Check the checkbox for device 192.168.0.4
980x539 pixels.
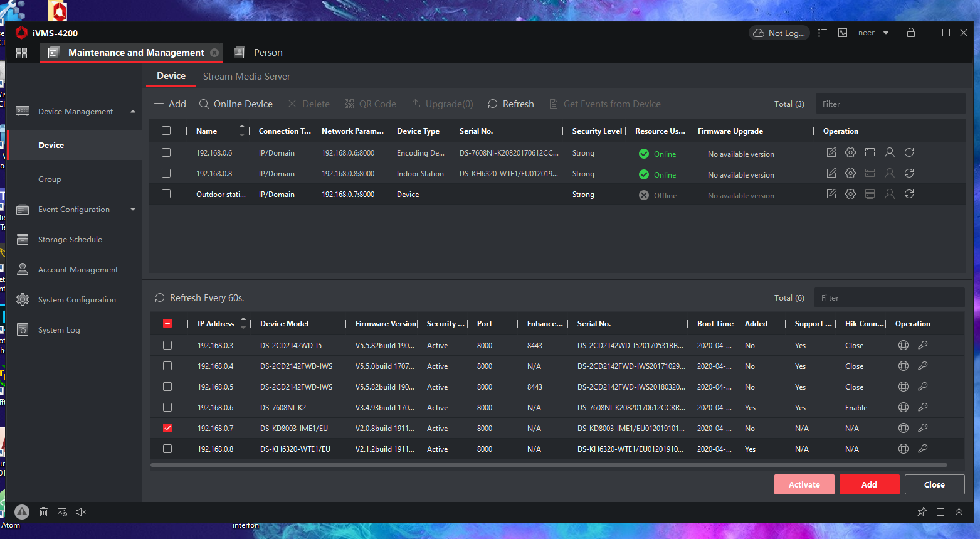click(x=167, y=366)
